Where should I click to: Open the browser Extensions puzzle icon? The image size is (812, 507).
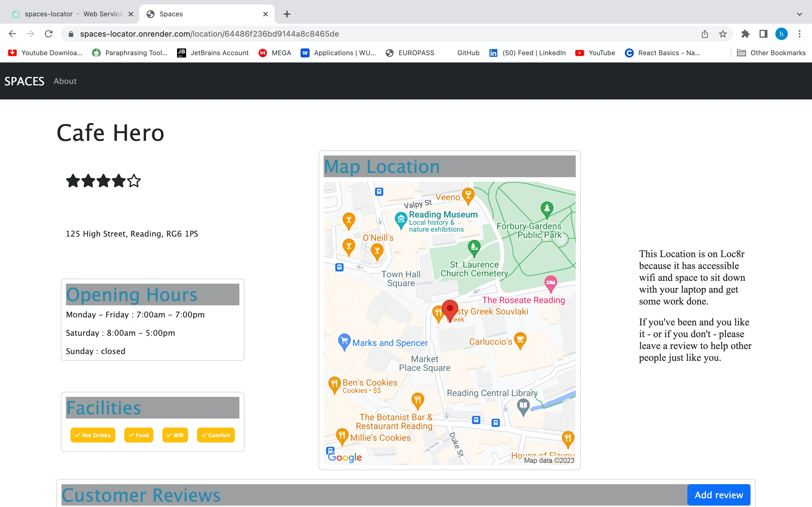[x=745, y=34]
